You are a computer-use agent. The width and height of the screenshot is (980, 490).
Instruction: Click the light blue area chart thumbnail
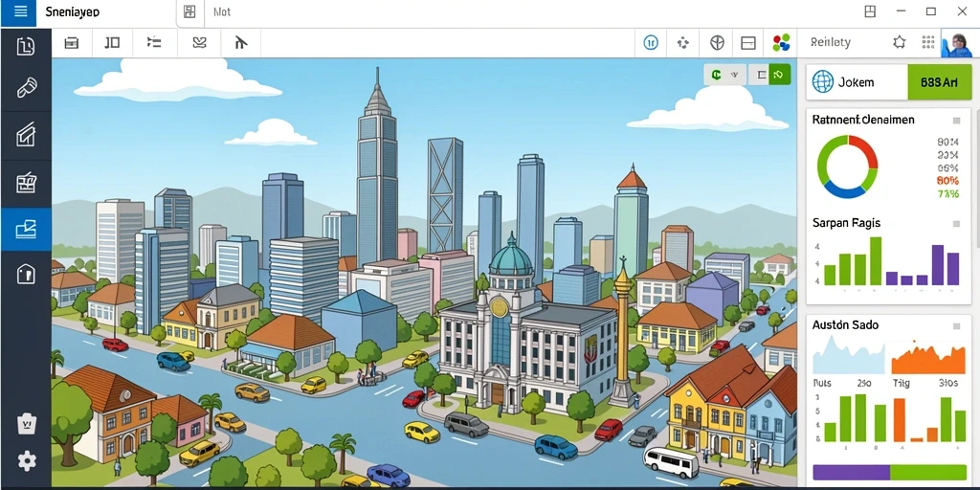848,354
